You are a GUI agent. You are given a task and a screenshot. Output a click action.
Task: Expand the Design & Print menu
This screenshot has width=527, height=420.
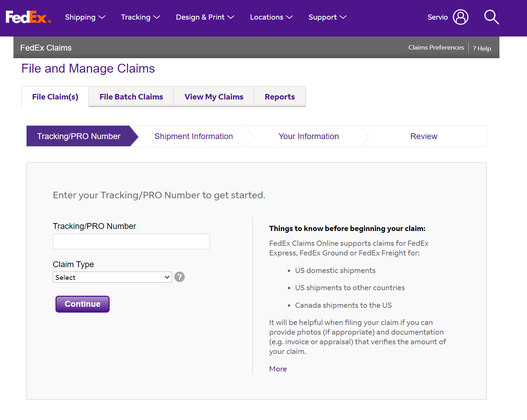[205, 17]
